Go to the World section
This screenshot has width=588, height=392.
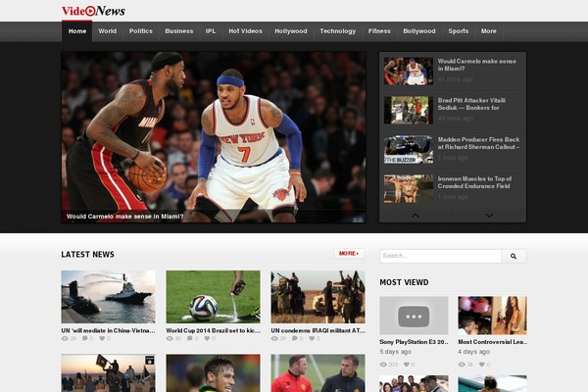107,31
